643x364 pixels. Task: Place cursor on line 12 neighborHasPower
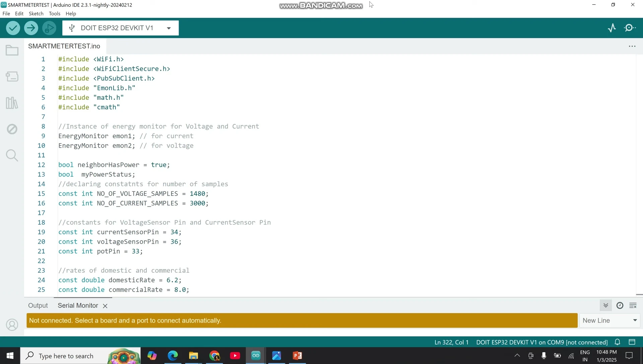[x=114, y=165]
